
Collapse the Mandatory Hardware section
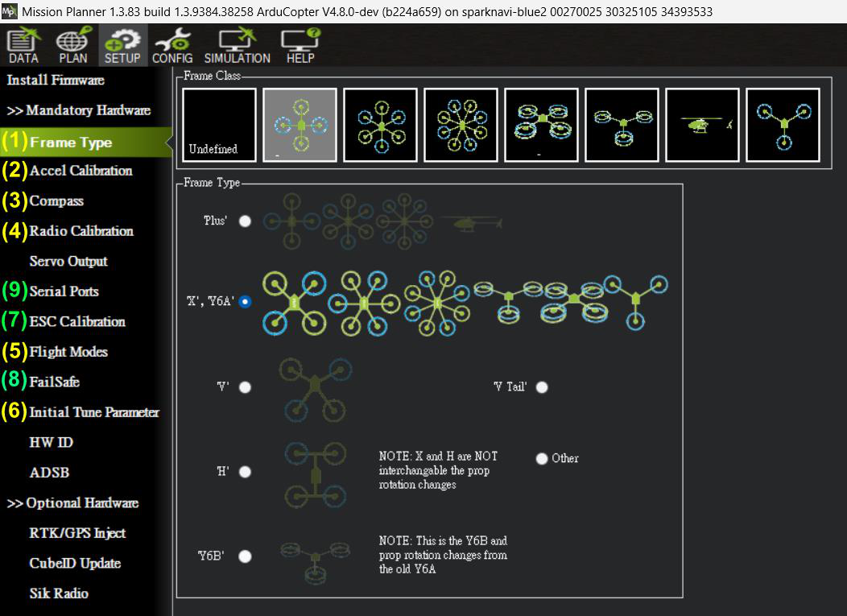[x=79, y=110]
